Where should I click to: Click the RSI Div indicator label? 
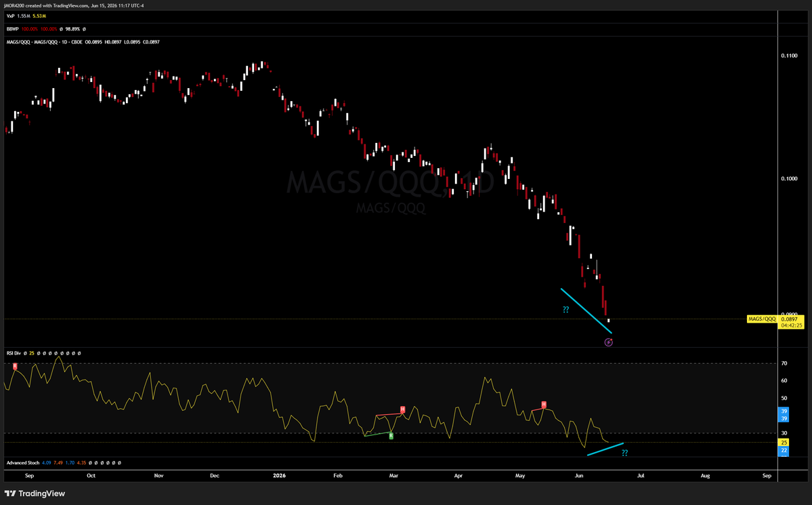tap(14, 353)
